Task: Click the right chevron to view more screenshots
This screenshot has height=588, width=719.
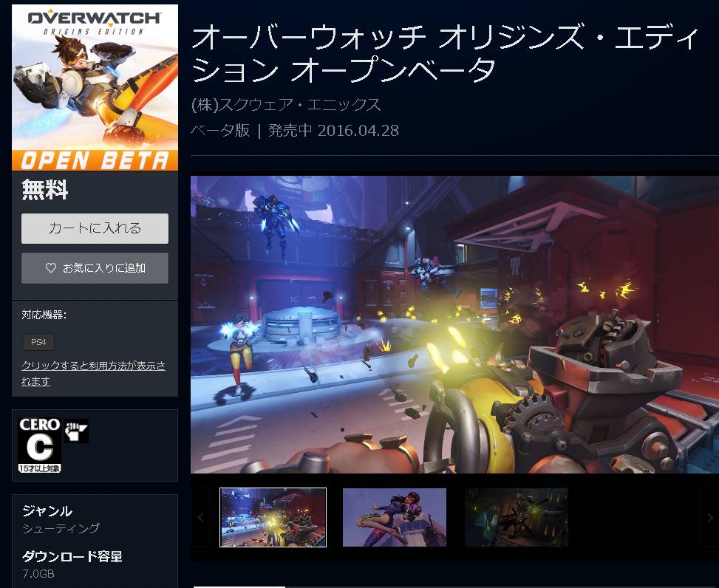Action: pos(709,517)
